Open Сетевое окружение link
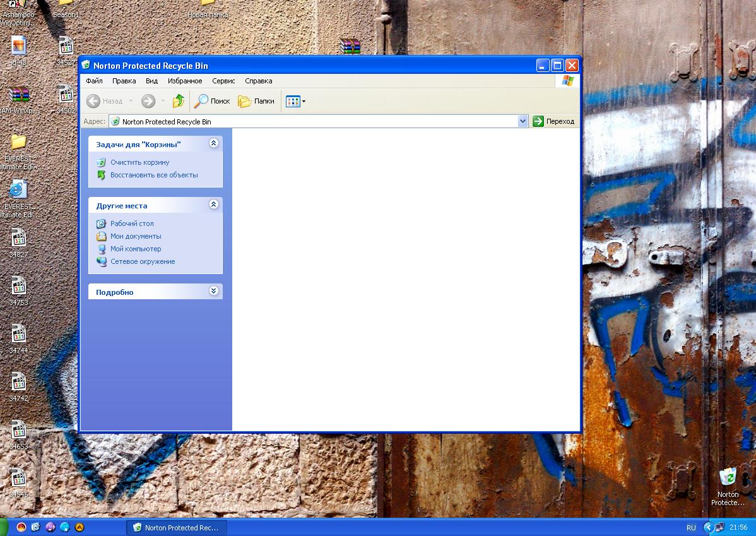Viewport: 756px width, 536px height. (x=143, y=261)
